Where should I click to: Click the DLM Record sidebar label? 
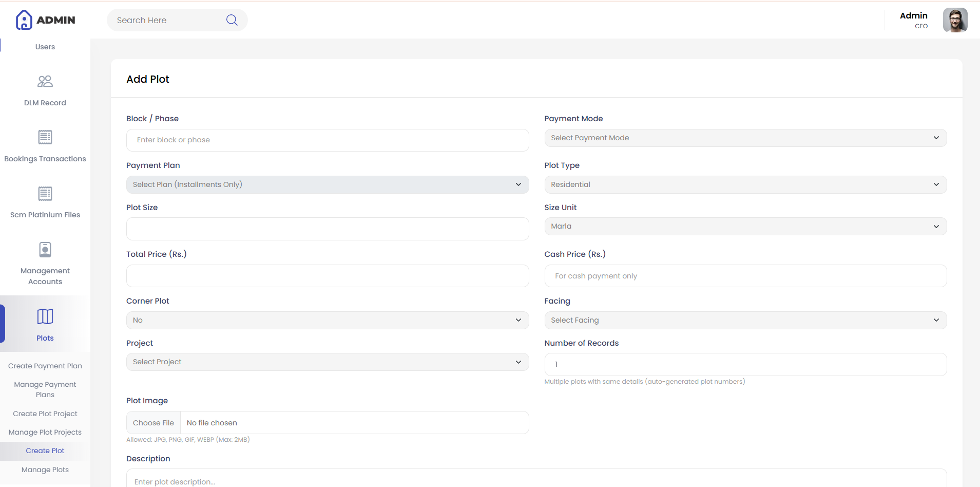point(45,103)
